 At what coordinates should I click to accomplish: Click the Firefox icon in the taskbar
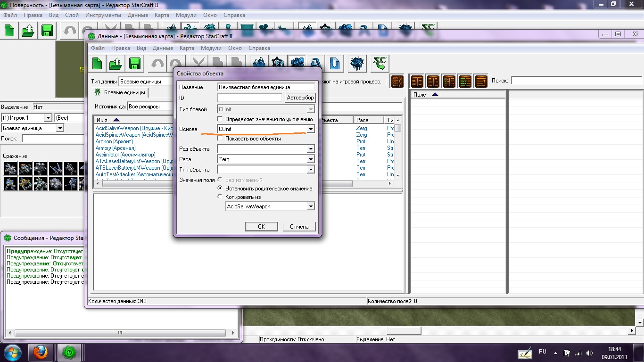point(41,352)
